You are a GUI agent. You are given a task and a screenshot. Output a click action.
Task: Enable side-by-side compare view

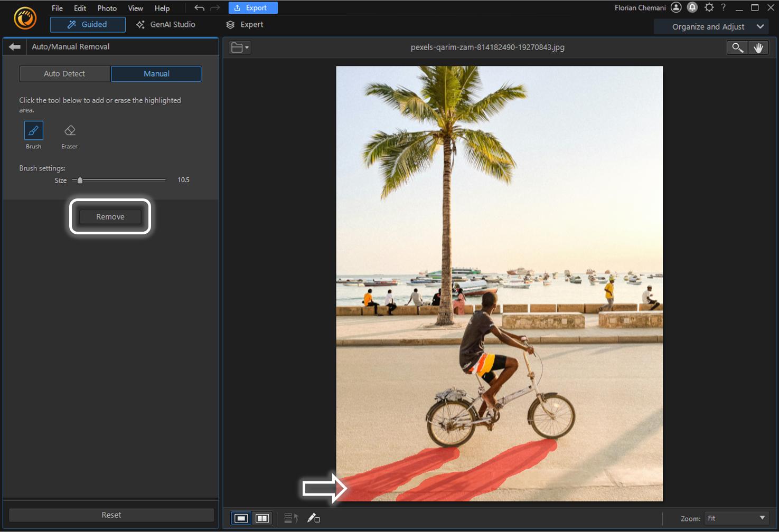262,518
